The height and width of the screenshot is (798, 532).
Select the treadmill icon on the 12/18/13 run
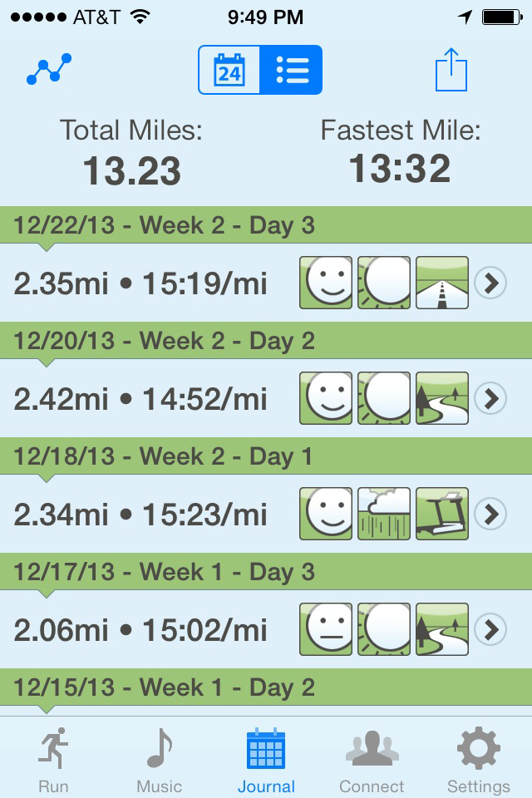coord(441,515)
